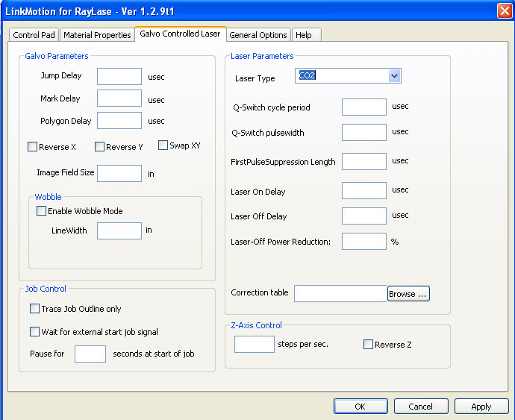The width and height of the screenshot is (515, 420).
Task: Focus the Jump Delay input field
Action: [119, 77]
